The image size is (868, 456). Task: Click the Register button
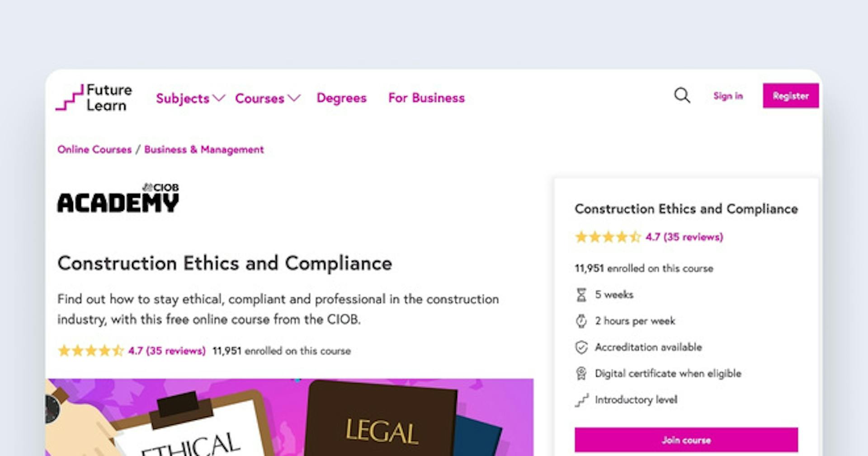(x=791, y=95)
